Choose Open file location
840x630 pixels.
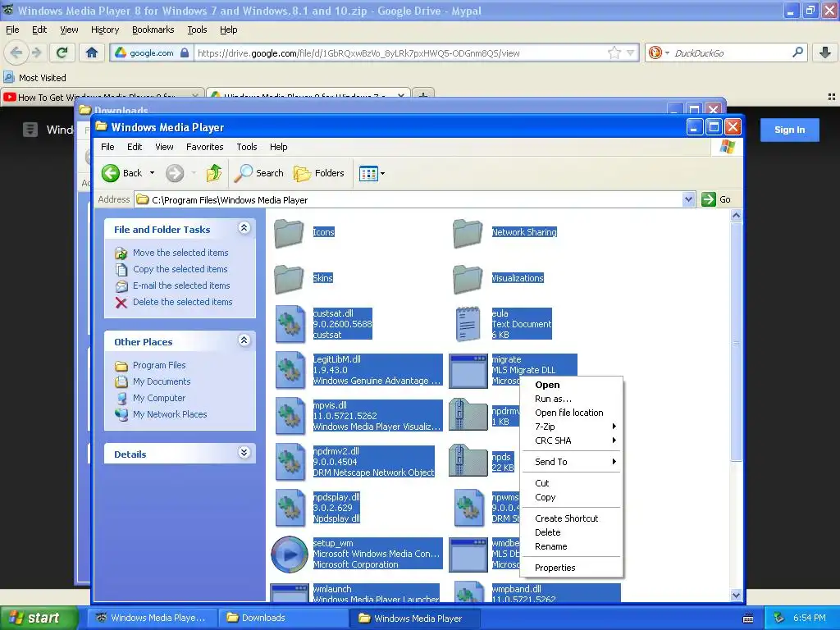point(571,413)
